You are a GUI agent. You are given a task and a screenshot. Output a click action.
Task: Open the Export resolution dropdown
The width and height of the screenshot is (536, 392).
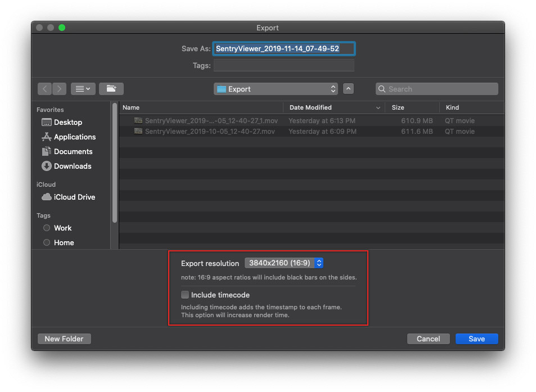coord(283,263)
